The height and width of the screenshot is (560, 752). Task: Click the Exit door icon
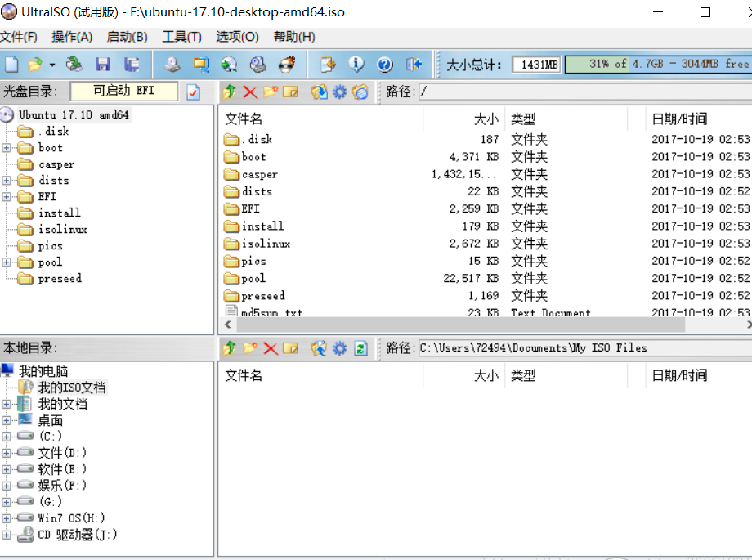(414, 65)
